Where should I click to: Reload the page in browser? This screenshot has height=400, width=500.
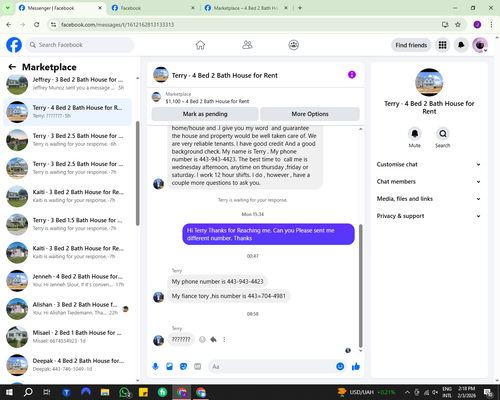tap(37, 24)
